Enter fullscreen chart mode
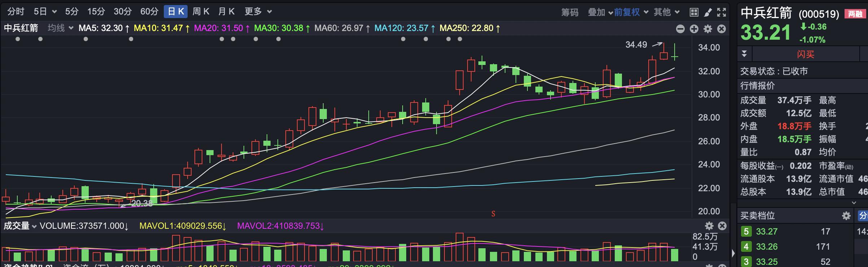 click(x=721, y=12)
